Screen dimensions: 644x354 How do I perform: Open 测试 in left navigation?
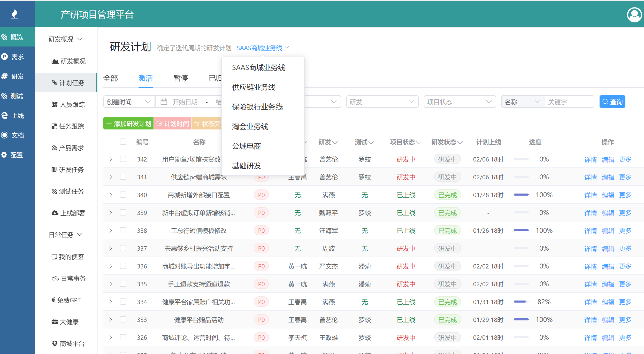18,96
